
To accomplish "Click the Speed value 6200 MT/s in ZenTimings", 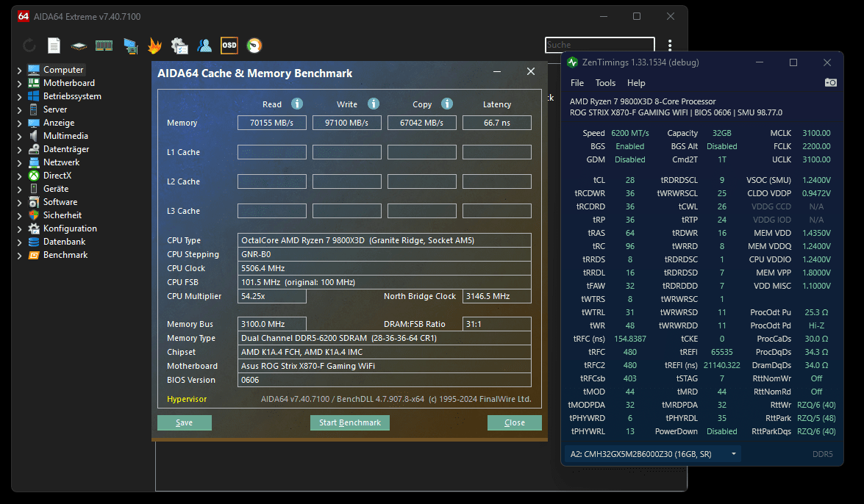I will [630, 133].
